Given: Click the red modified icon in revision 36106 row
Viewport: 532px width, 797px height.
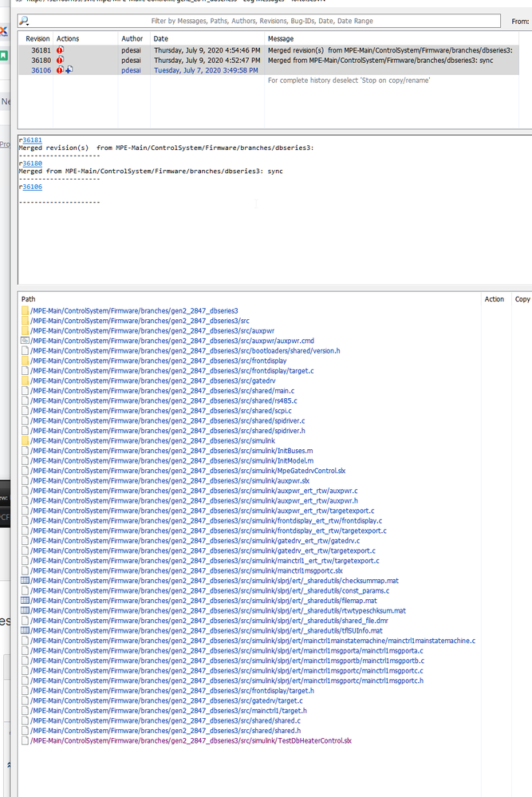Looking at the screenshot, I should [x=60, y=70].
